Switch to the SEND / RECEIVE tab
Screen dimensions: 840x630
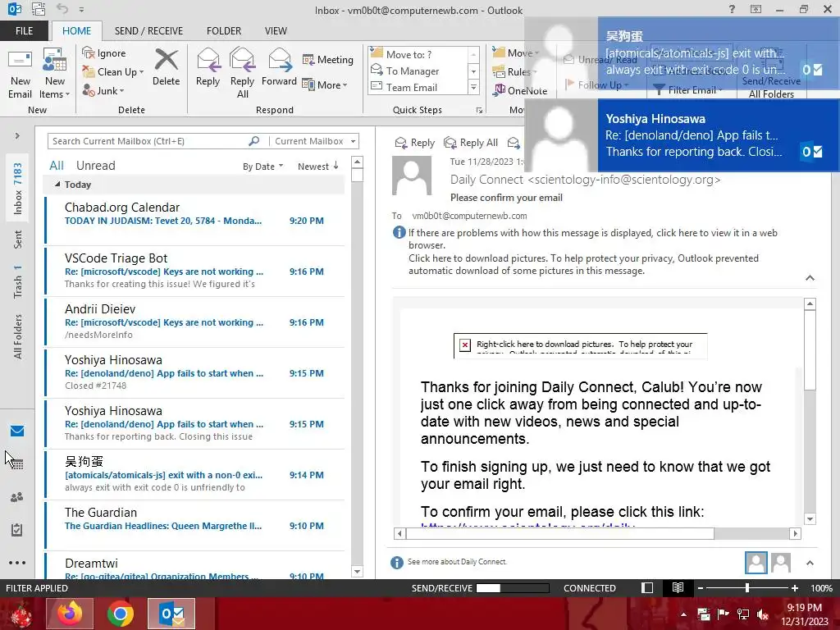(x=148, y=30)
